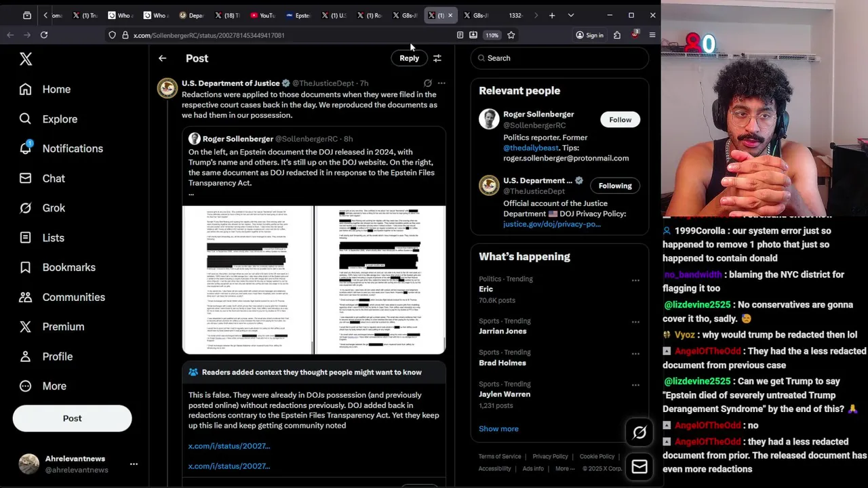The width and height of the screenshot is (868, 488).
Task: Open options for the Jaylen Warren trend
Action: tap(635, 385)
